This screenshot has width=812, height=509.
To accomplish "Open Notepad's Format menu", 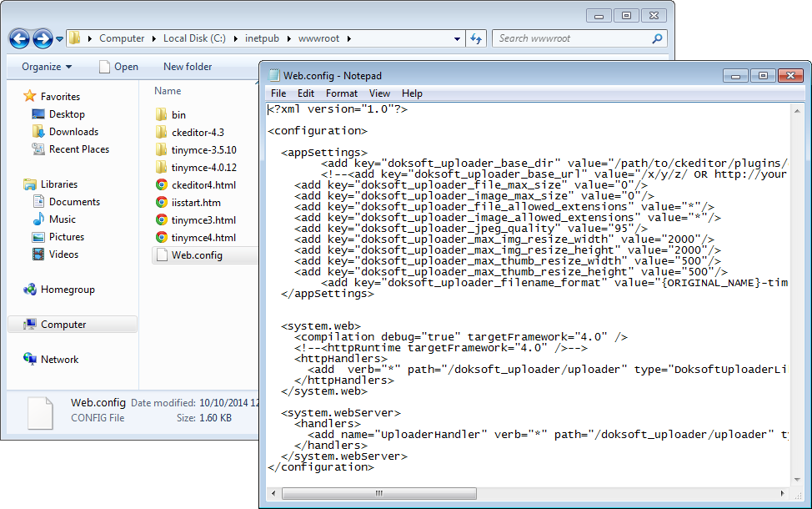I will click(341, 93).
